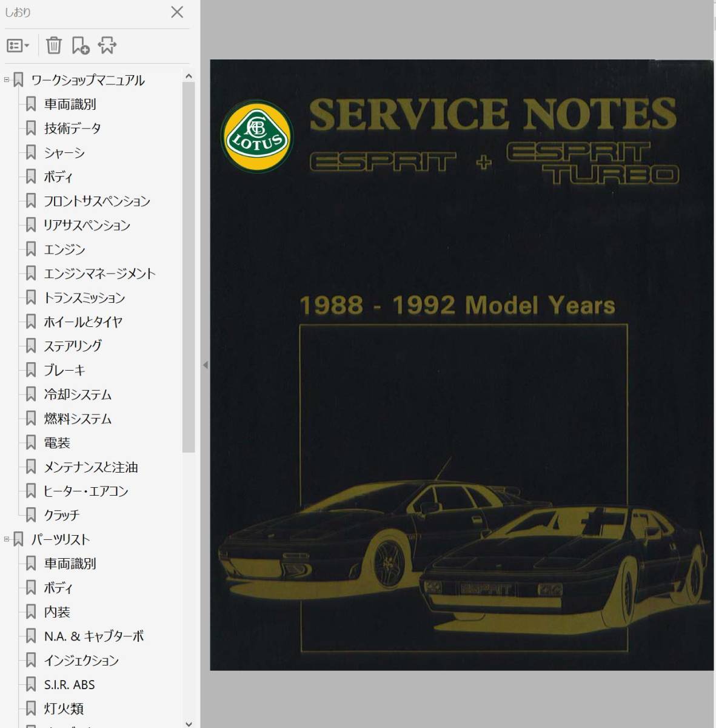Open 燃料システム bookmark

click(78, 419)
